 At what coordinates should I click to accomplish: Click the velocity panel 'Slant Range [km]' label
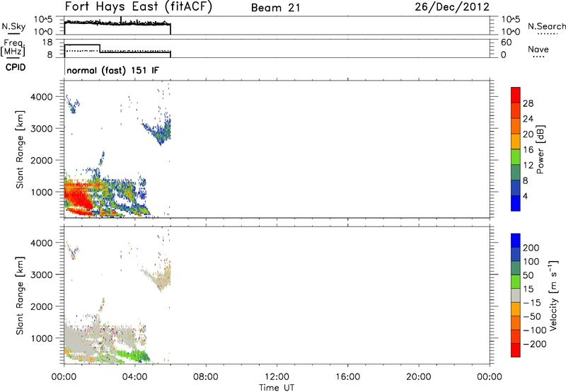pyautogui.click(x=20, y=296)
